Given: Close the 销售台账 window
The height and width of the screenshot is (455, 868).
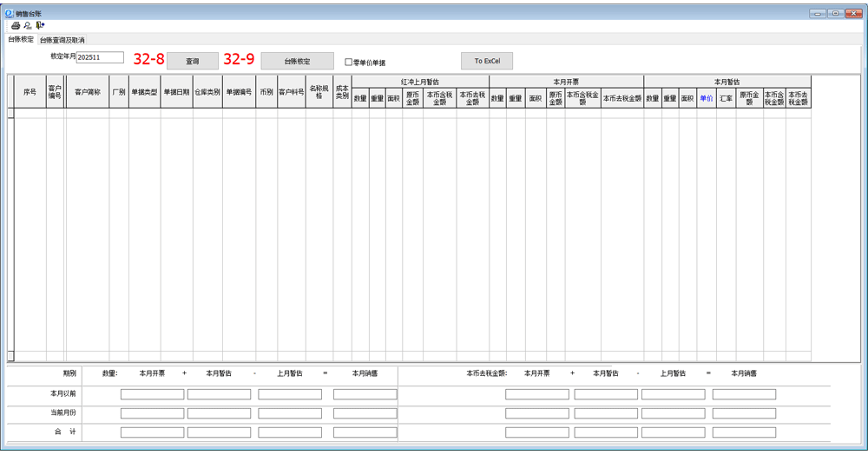Looking at the screenshot, I should pyautogui.click(x=852, y=14).
